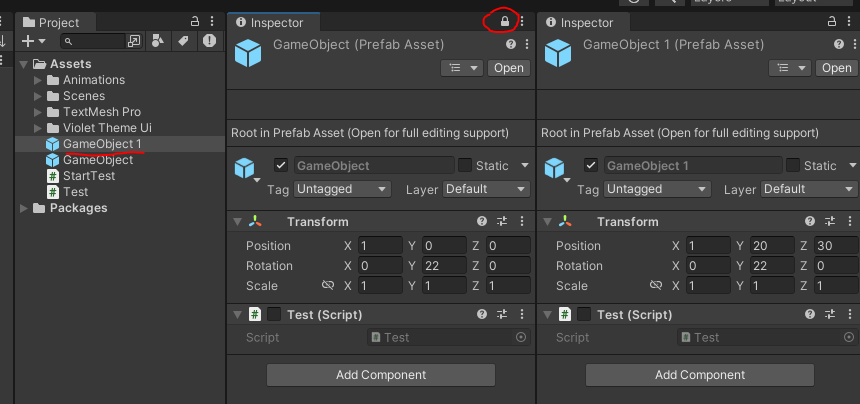This screenshot has height=404, width=860.
Task: Toggle constrained proportions link in left Scale
Action: point(328,286)
